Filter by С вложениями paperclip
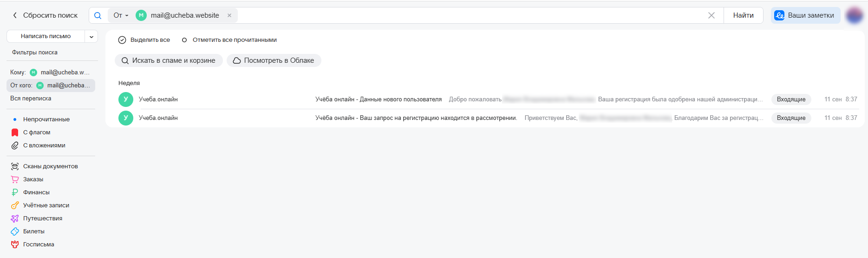868x258 pixels. tap(15, 146)
